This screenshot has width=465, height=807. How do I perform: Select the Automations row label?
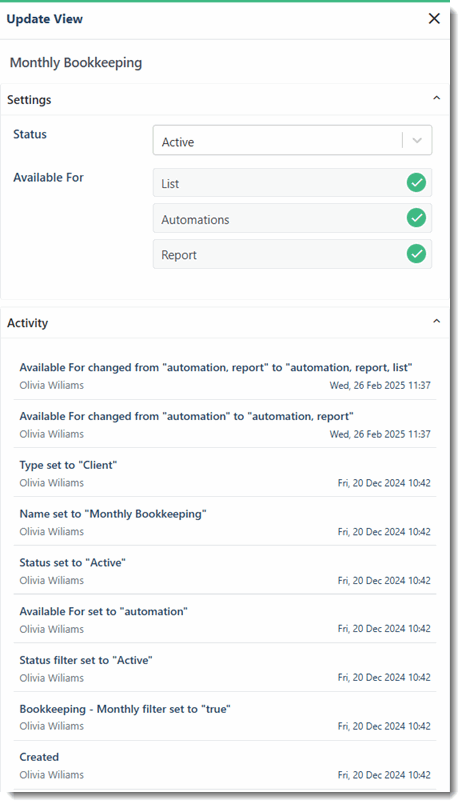coord(195,220)
